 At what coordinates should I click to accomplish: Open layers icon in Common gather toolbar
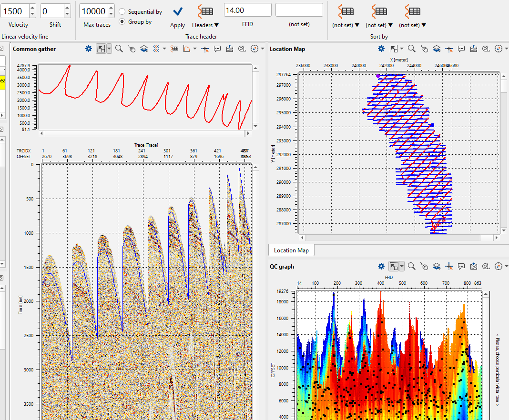143,49
